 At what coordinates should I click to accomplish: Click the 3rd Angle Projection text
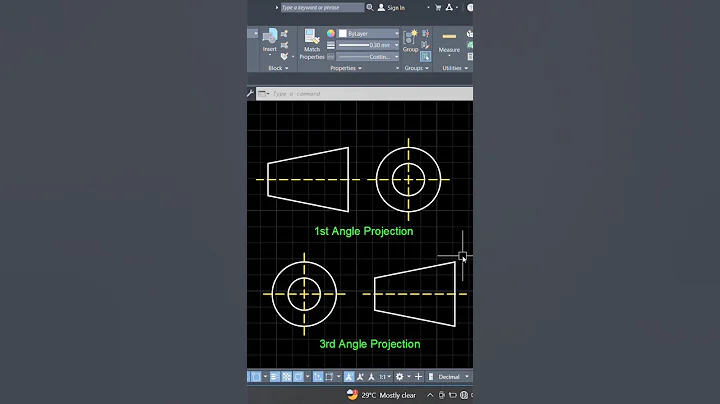click(370, 344)
